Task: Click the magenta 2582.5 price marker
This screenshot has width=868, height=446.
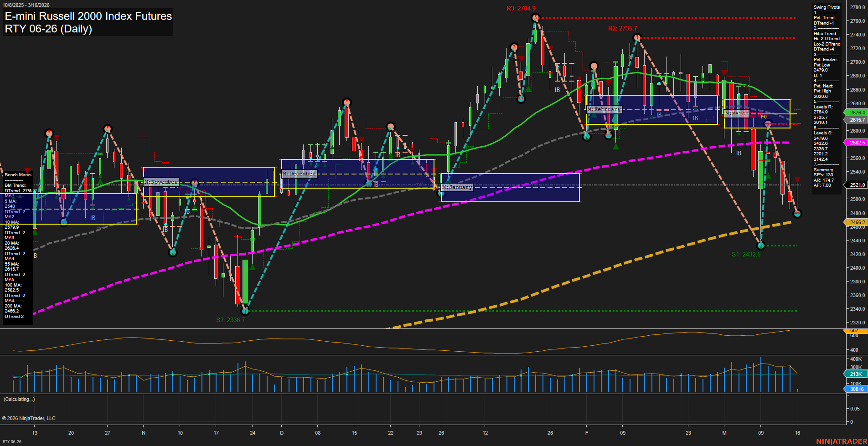Action: [x=857, y=143]
